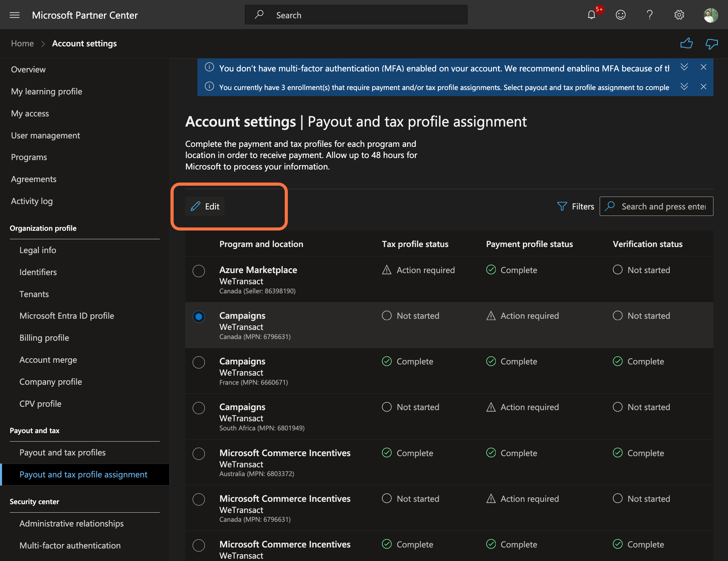The image size is (728, 561).
Task: Click the top Search box
Action: pos(356,15)
